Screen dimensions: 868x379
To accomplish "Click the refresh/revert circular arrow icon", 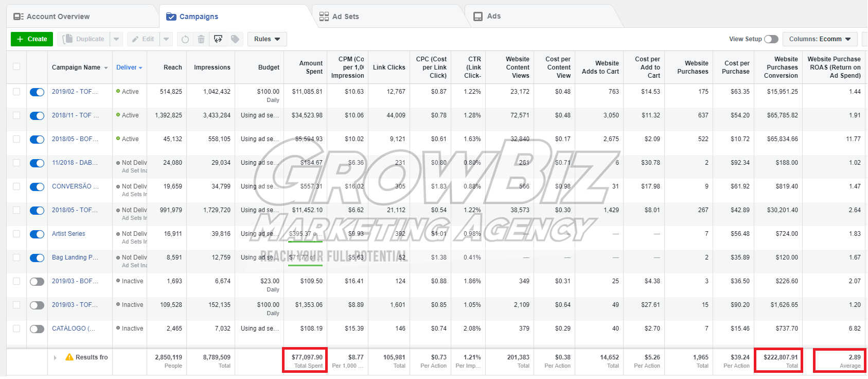I will 185,39.
